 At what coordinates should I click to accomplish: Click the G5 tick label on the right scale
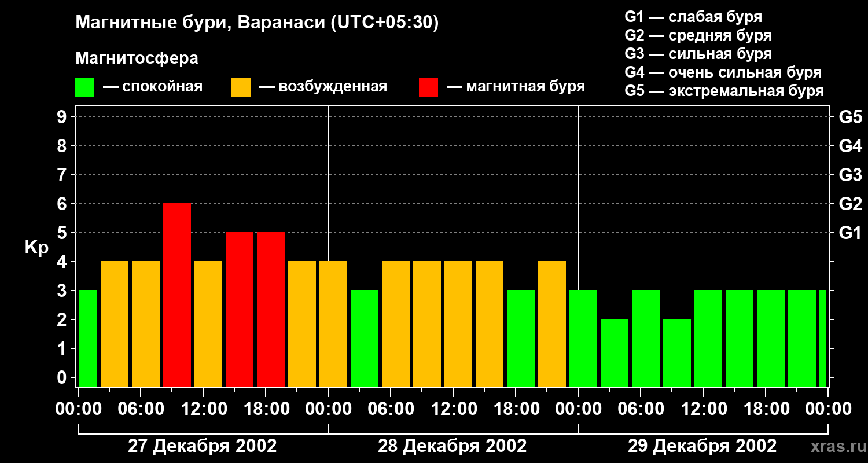click(850, 117)
